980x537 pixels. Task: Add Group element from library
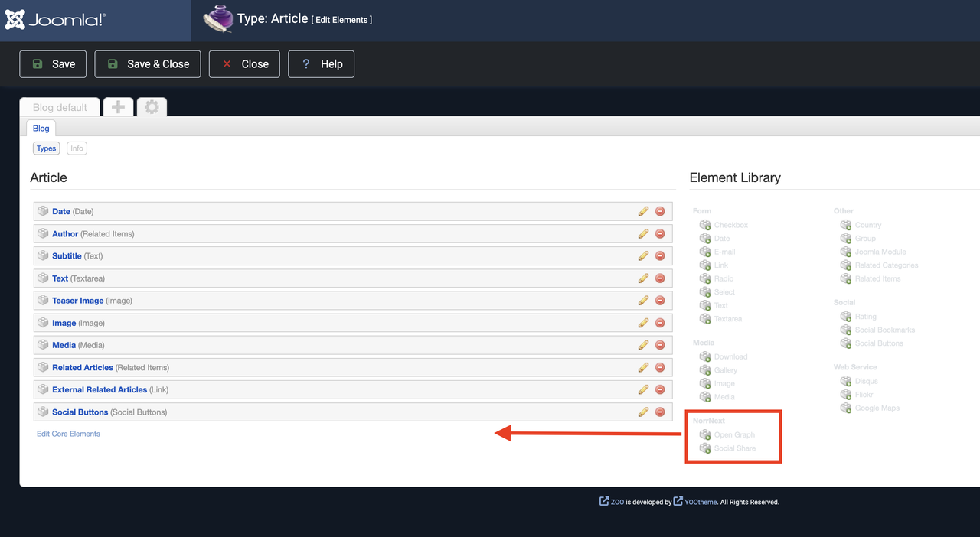(858, 239)
